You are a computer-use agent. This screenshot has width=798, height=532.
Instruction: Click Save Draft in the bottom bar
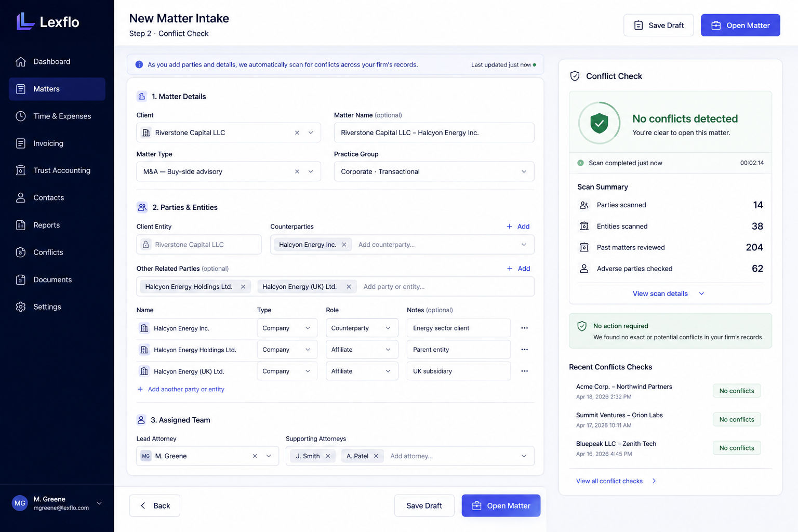tap(424, 506)
